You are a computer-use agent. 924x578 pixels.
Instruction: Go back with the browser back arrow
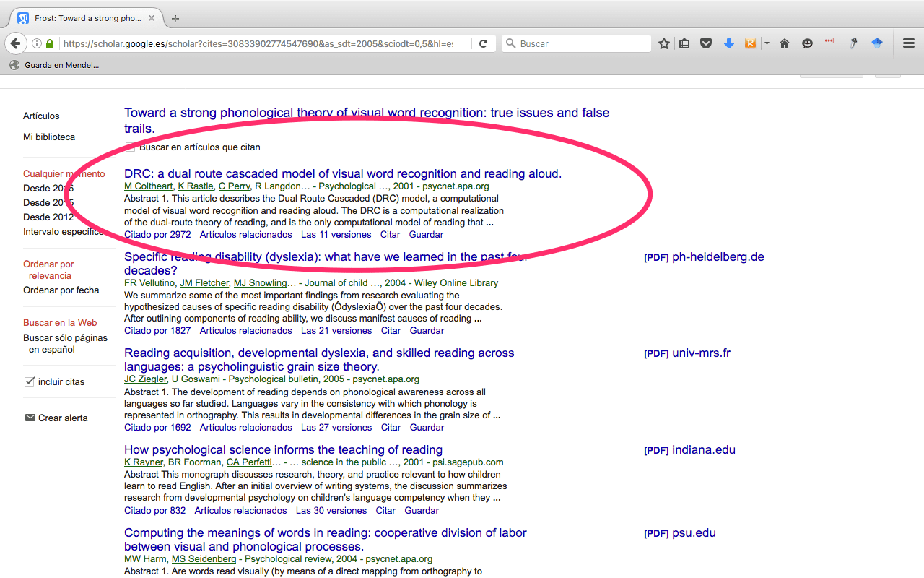[x=16, y=43]
